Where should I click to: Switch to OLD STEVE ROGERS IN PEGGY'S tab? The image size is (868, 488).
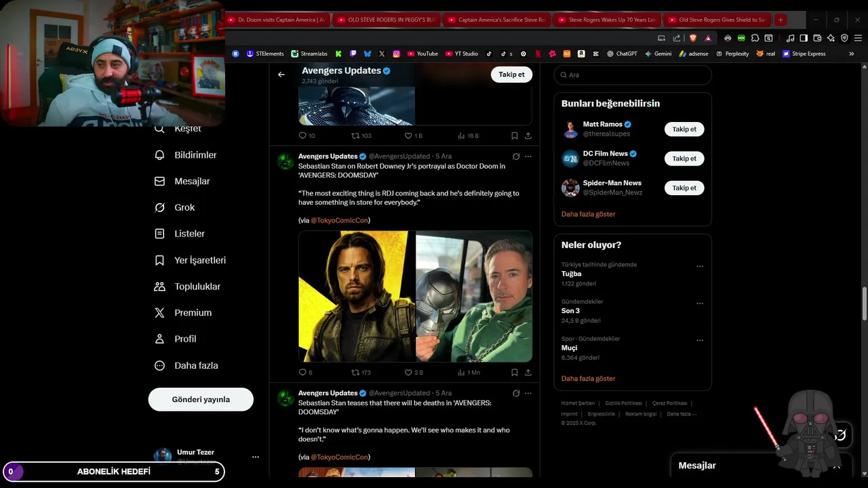[387, 20]
